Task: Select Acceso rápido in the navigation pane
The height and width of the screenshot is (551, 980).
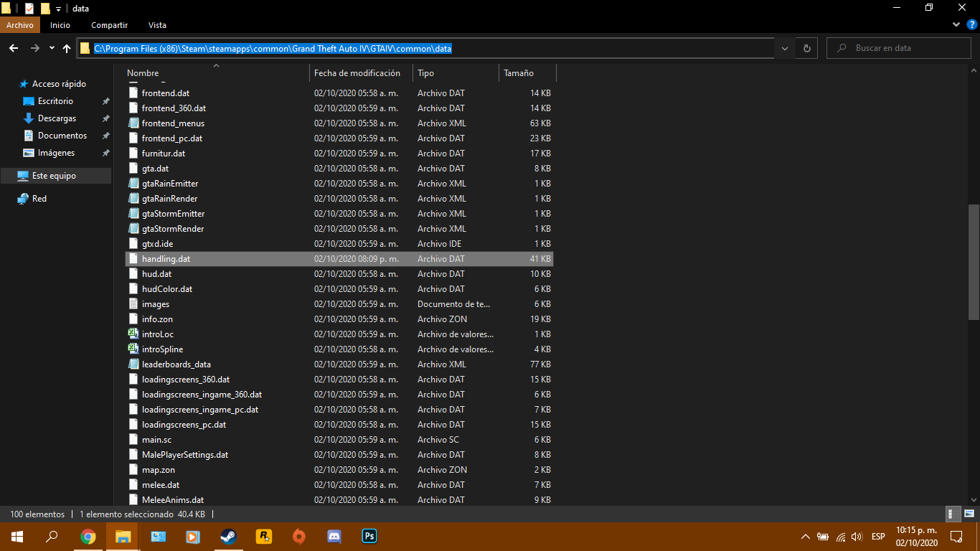Action: [59, 84]
